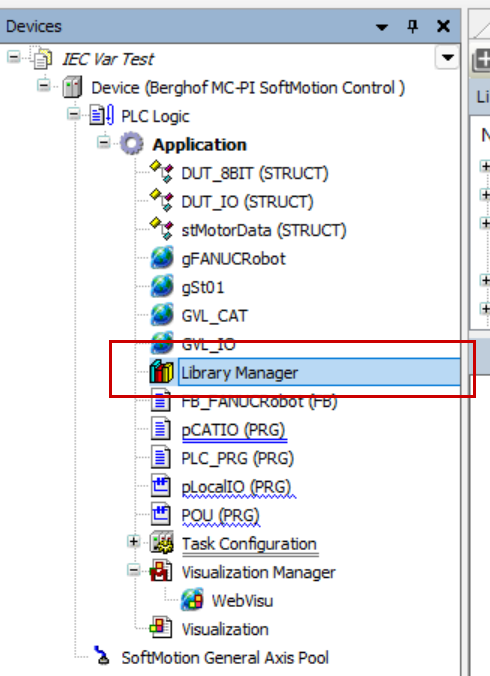Screen dimensions: 490x676
Task: Select the Visualization Manager label
Action: (x=258, y=572)
